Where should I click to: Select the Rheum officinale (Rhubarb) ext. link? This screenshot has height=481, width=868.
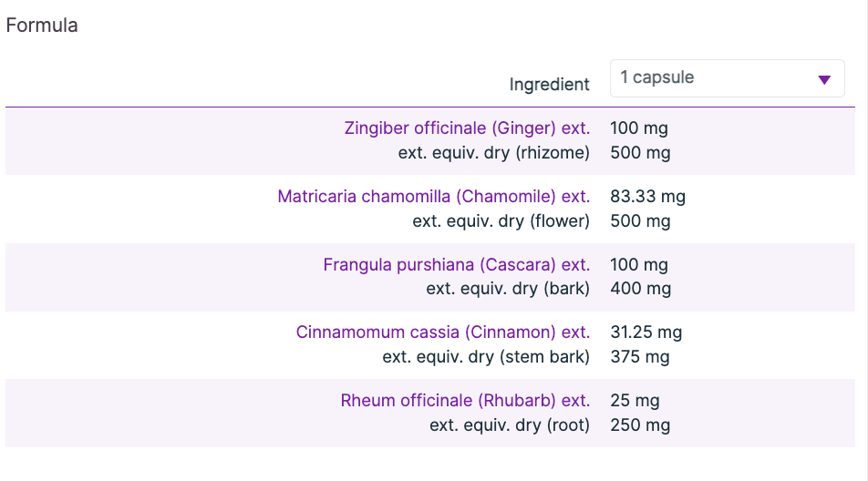pyautogui.click(x=465, y=401)
